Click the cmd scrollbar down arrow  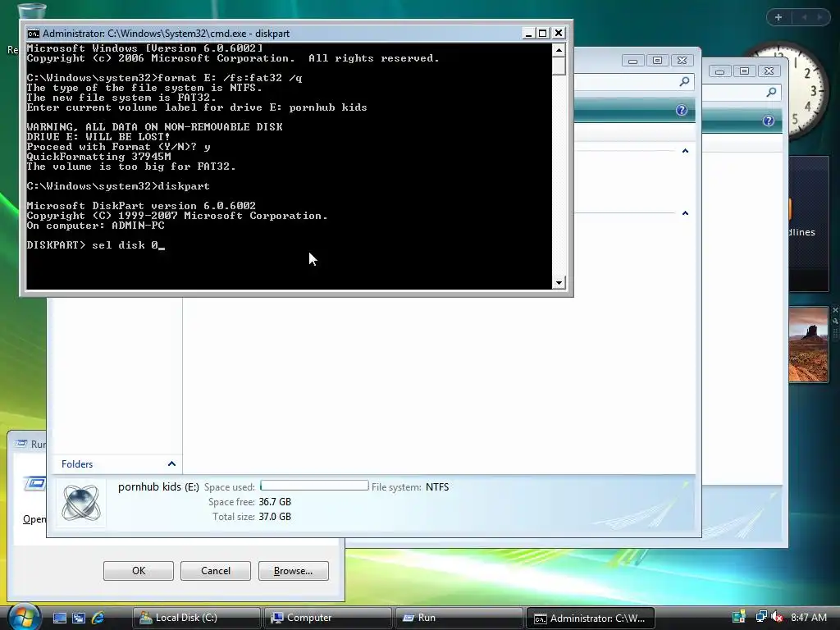pos(559,282)
